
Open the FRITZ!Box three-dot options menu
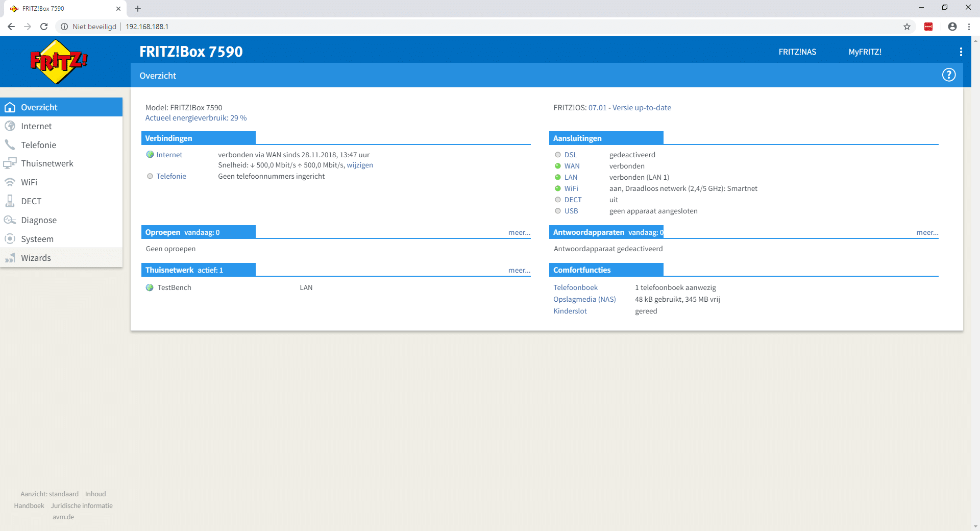pyautogui.click(x=961, y=52)
